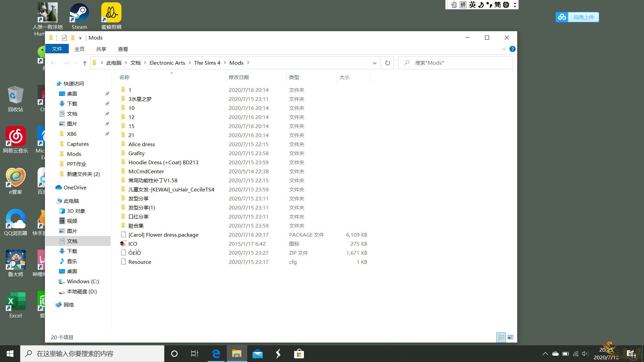Select the Hoodie Dress (+Coat) BD213 folder
Screen dimensions: 644x362
[x=163, y=162]
